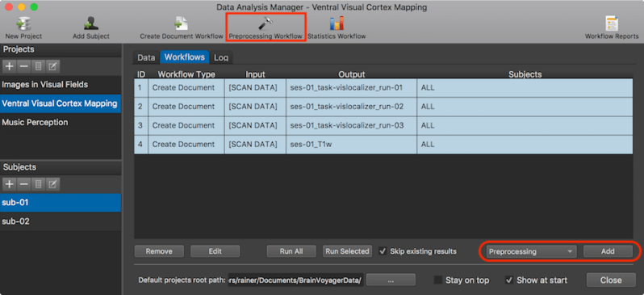This screenshot has width=644, height=295.
Task: Click the Input column header
Action: tap(255, 74)
